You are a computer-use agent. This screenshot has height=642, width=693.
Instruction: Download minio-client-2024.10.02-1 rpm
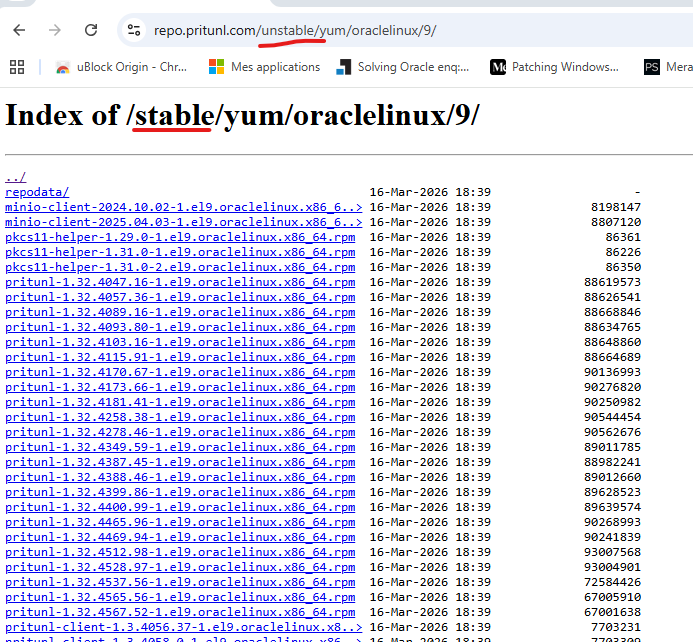[183, 207]
